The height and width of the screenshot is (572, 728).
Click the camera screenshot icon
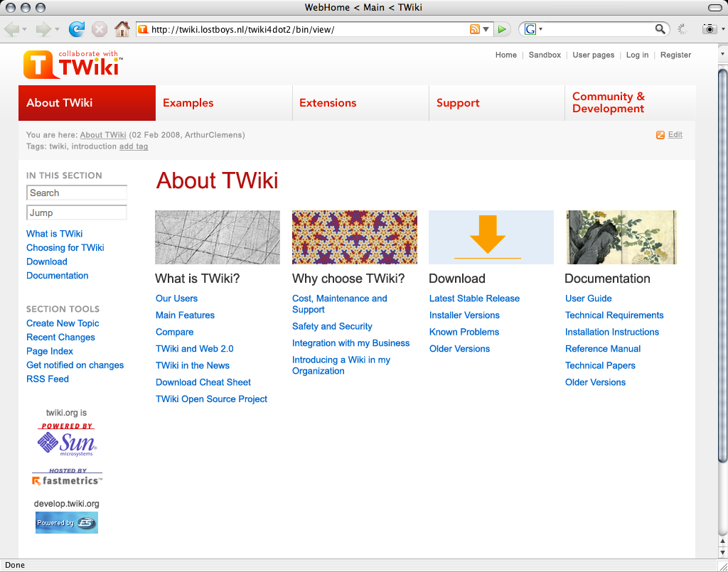(x=708, y=29)
